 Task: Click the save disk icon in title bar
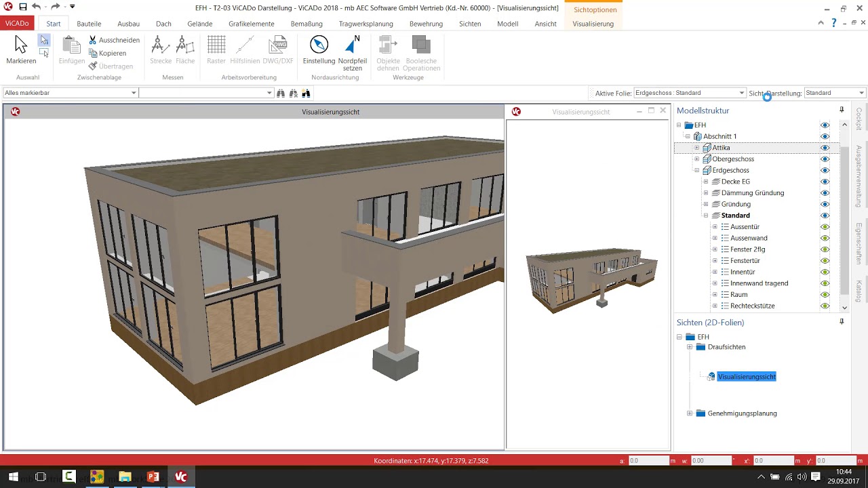click(22, 7)
